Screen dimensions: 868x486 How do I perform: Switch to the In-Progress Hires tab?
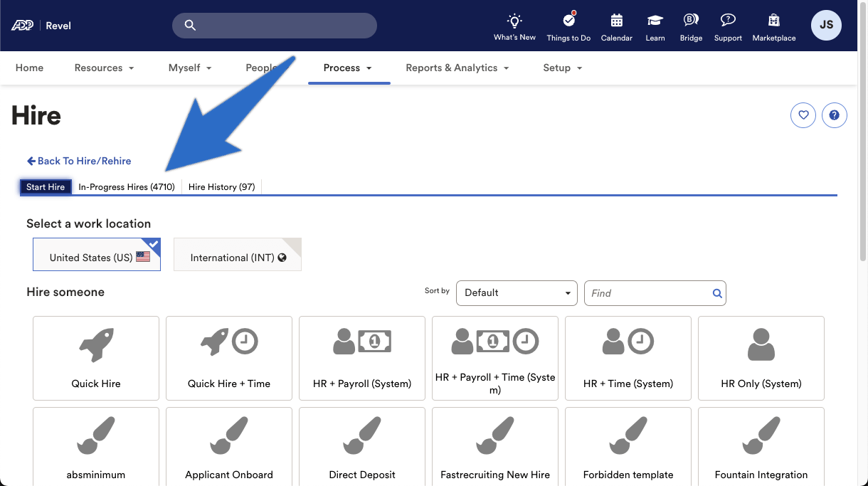(x=127, y=186)
